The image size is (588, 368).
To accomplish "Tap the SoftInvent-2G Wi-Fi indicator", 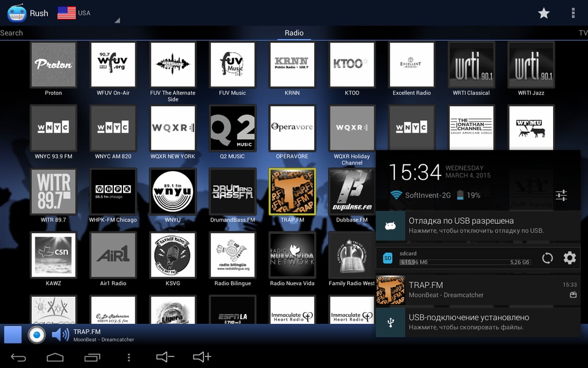I will pyautogui.click(x=420, y=195).
